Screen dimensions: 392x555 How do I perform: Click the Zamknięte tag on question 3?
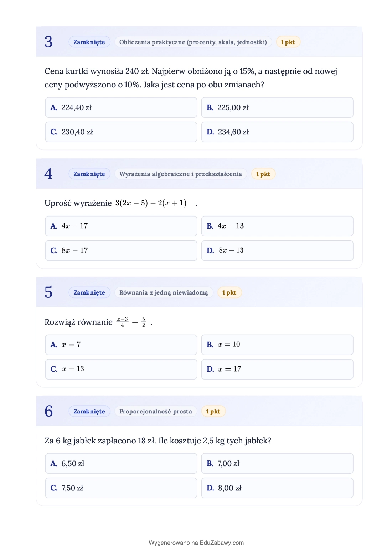(x=89, y=42)
